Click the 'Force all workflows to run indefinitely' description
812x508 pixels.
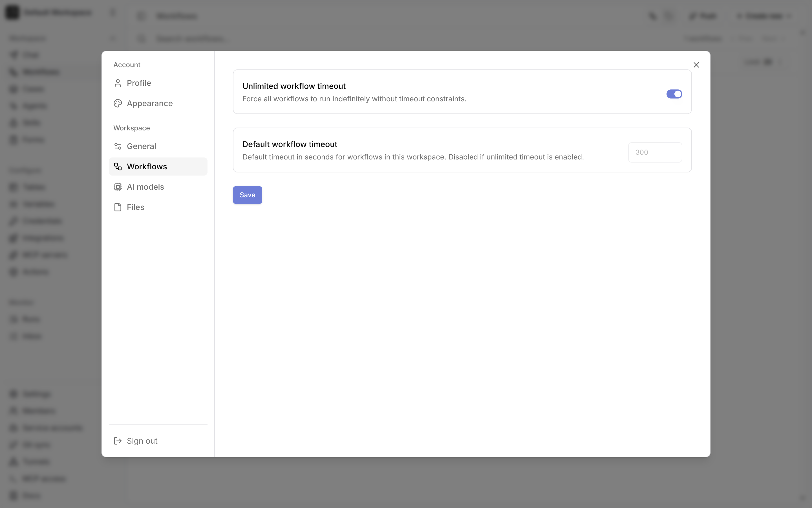click(354, 99)
